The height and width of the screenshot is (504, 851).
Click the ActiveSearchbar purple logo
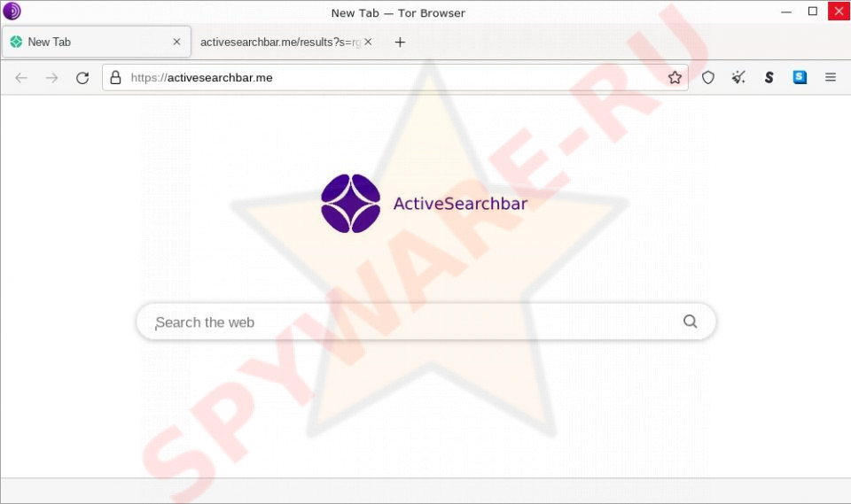351,204
